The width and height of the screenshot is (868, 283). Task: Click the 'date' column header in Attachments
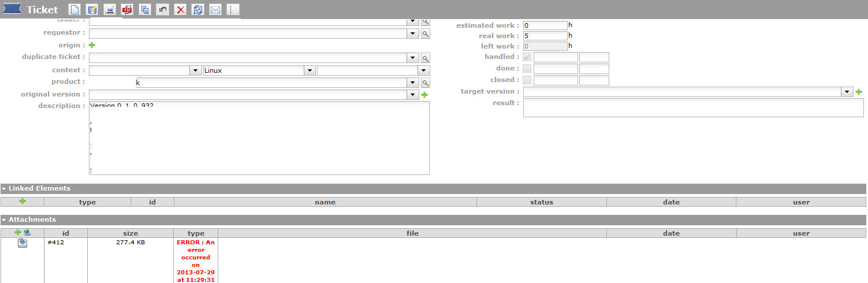click(x=671, y=233)
